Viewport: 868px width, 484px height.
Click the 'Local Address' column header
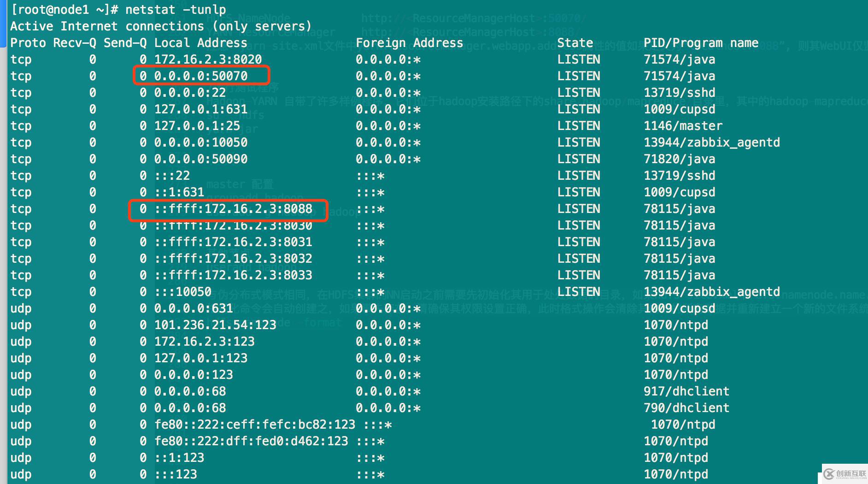pyautogui.click(x=200, y=43)
